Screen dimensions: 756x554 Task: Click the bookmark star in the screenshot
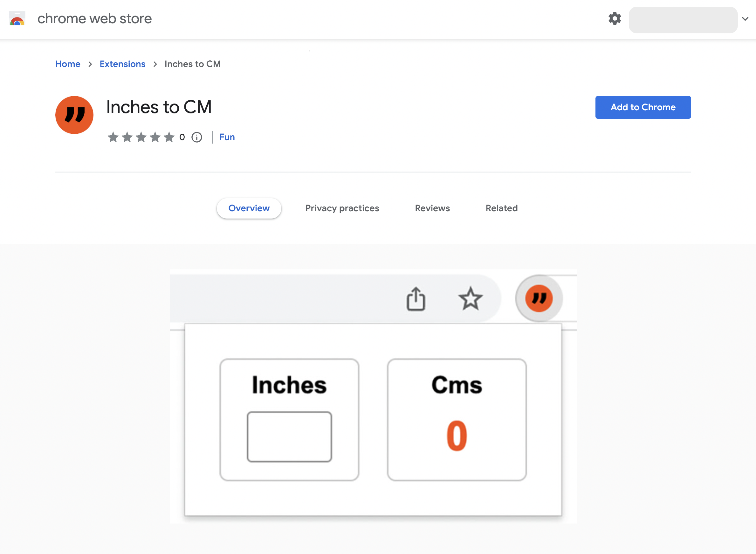click(471, 299)
